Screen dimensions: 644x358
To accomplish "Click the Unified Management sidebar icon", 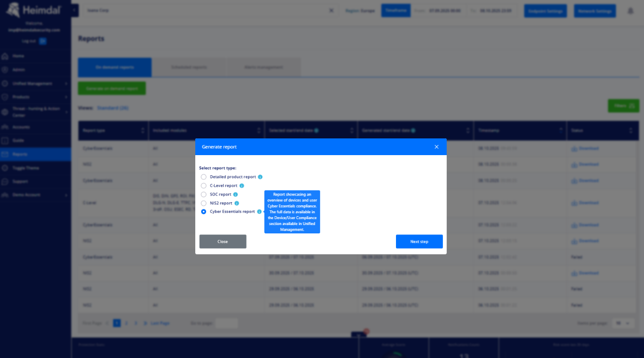I will [x=5, y=83].
